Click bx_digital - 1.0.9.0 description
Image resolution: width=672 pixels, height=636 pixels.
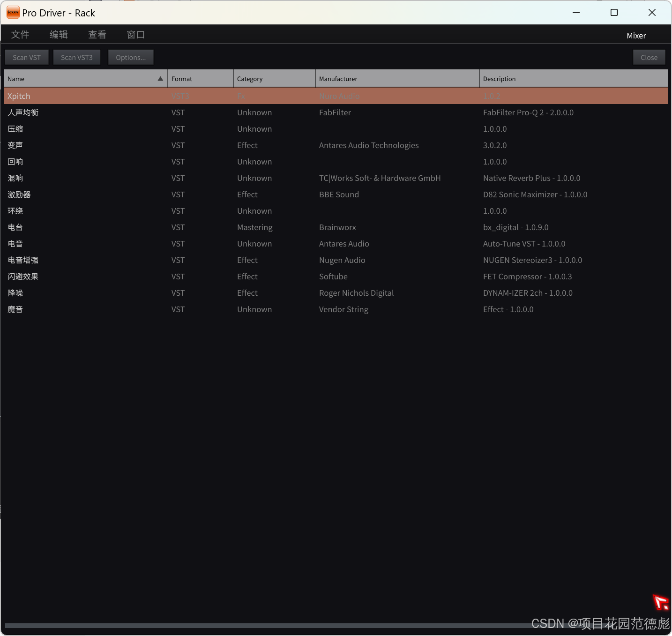(x=515, y=227)
